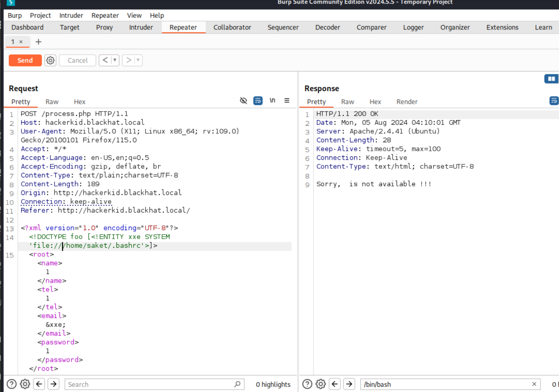Viewport: 559px width, 392px height.
Task: Open the request send settings gear
Action: pos(50,60)
